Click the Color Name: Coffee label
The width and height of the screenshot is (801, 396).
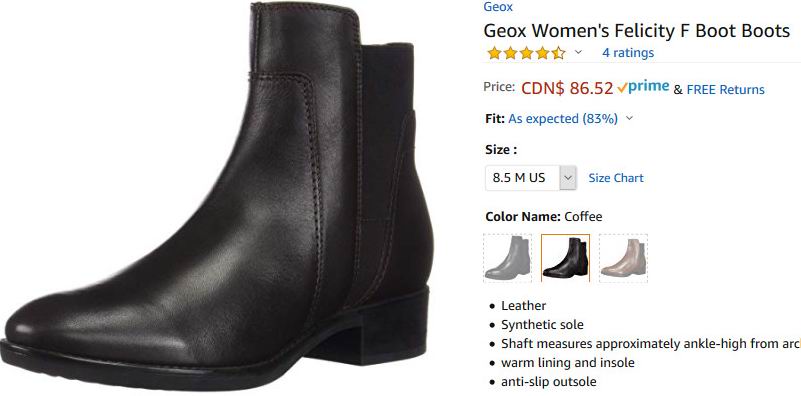[x=544, y=217]
